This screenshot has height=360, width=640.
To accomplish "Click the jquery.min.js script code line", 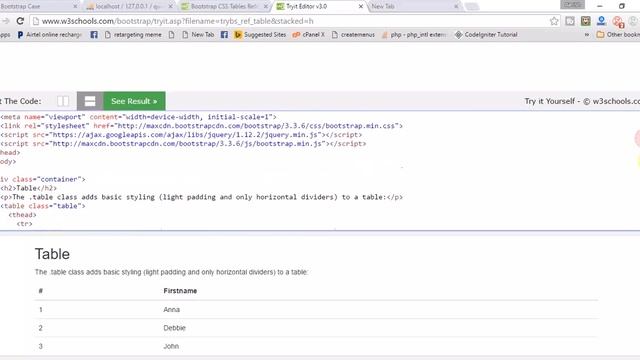I will click(181, 135).
